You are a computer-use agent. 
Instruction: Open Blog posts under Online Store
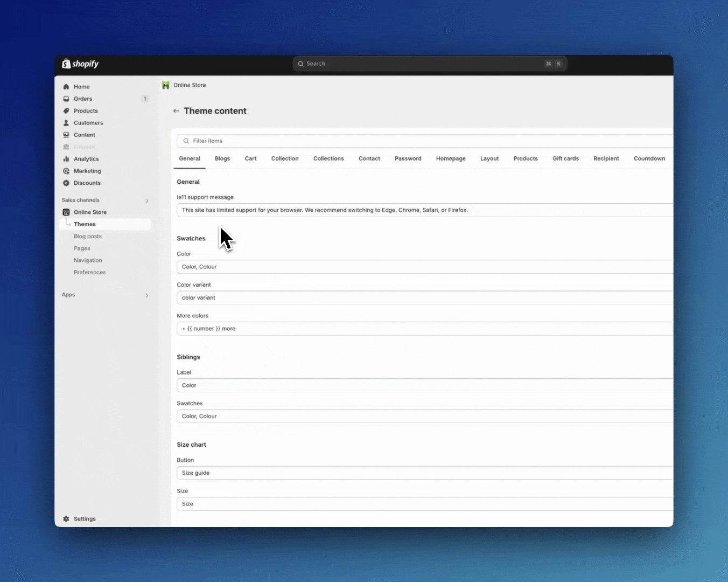pyautogui.click(x=88, y=236)
